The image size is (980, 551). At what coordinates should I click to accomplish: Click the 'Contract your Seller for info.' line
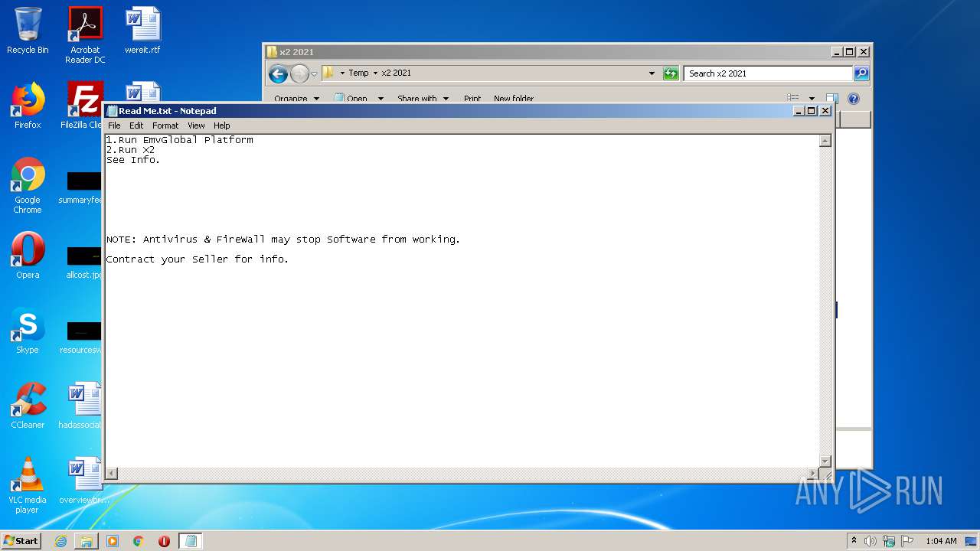[198, 259]
